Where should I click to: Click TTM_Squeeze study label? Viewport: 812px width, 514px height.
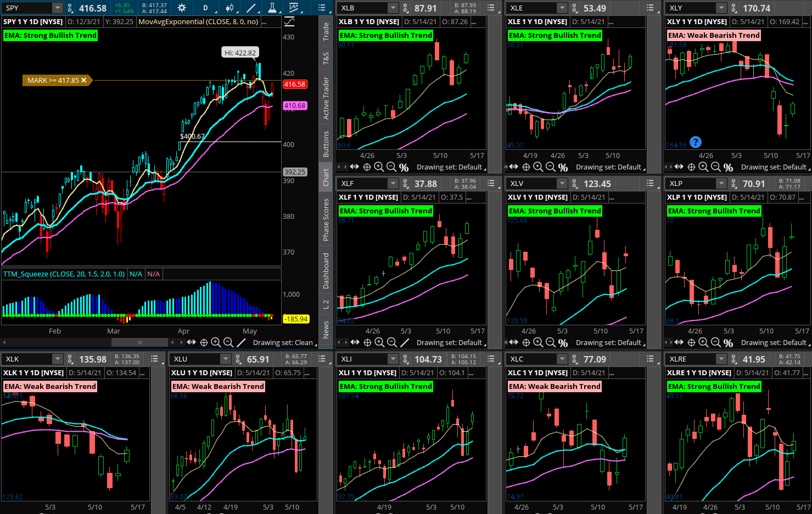pos(64,274)
